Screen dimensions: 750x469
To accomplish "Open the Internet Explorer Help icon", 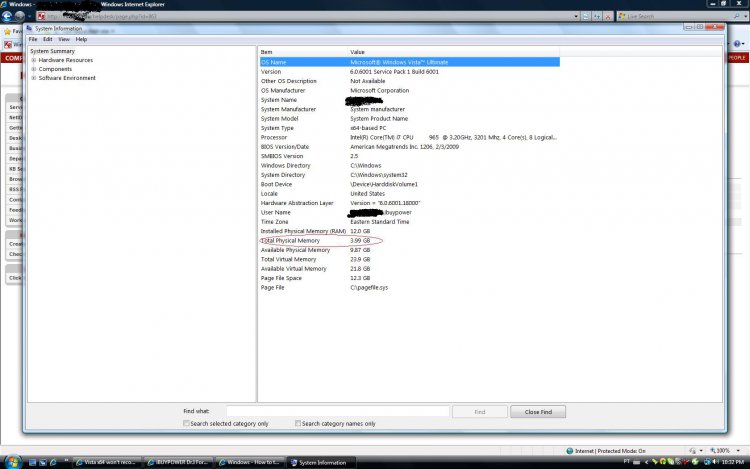I will click(x=737, y=44).
